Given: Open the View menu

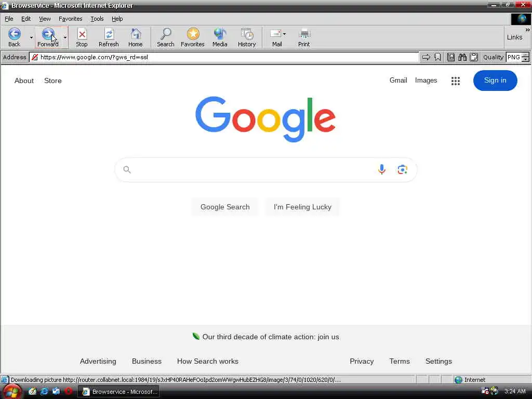Looking at the screenshot, I should pos(45,19).
